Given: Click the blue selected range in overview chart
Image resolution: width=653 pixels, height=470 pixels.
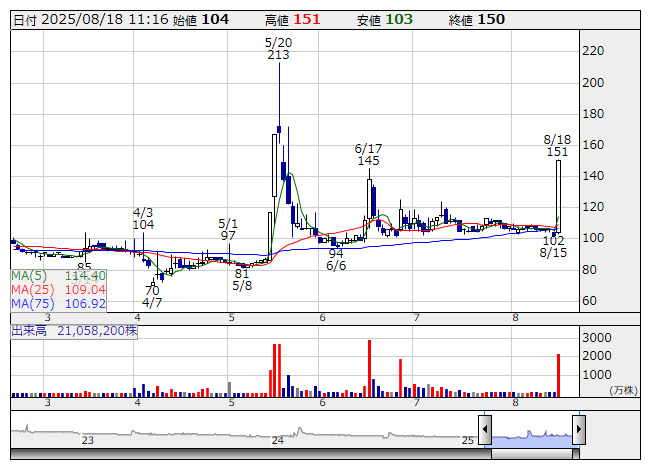Looking at the screenshot, I should pyautogui.click(x=531, y=436).
